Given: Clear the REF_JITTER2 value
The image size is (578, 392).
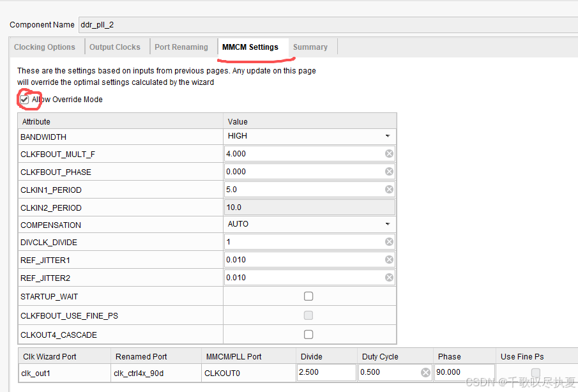Looking at the screenshot, I should [x=389, y=278].
